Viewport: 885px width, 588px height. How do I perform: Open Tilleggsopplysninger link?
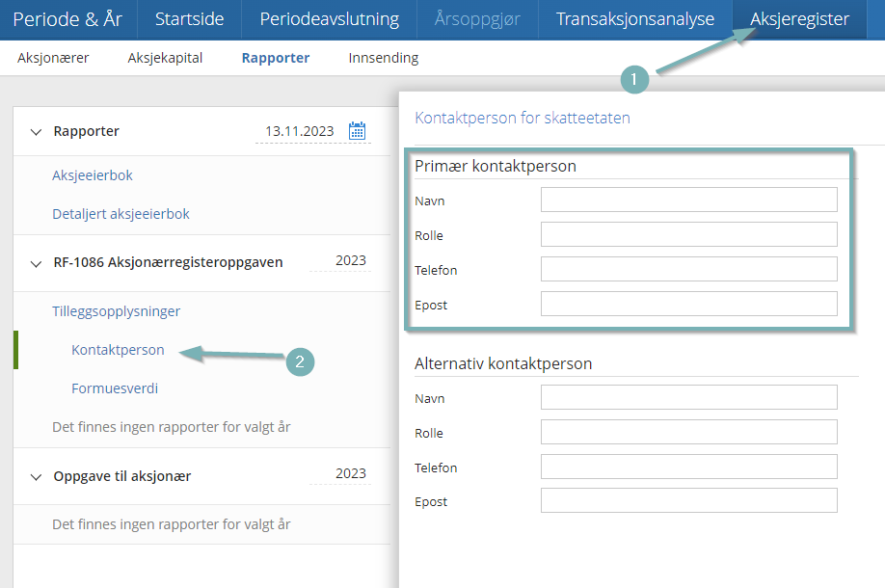(x=117, y=311)
